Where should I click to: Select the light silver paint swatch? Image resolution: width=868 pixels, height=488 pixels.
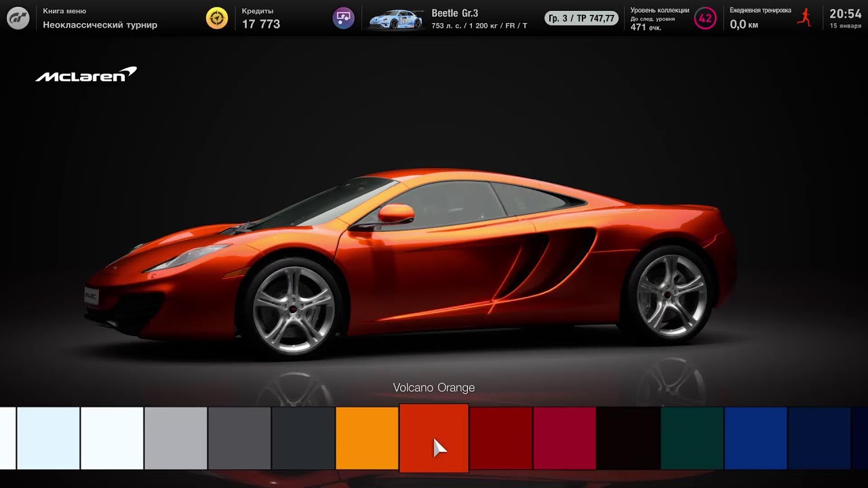coord(176,438)
